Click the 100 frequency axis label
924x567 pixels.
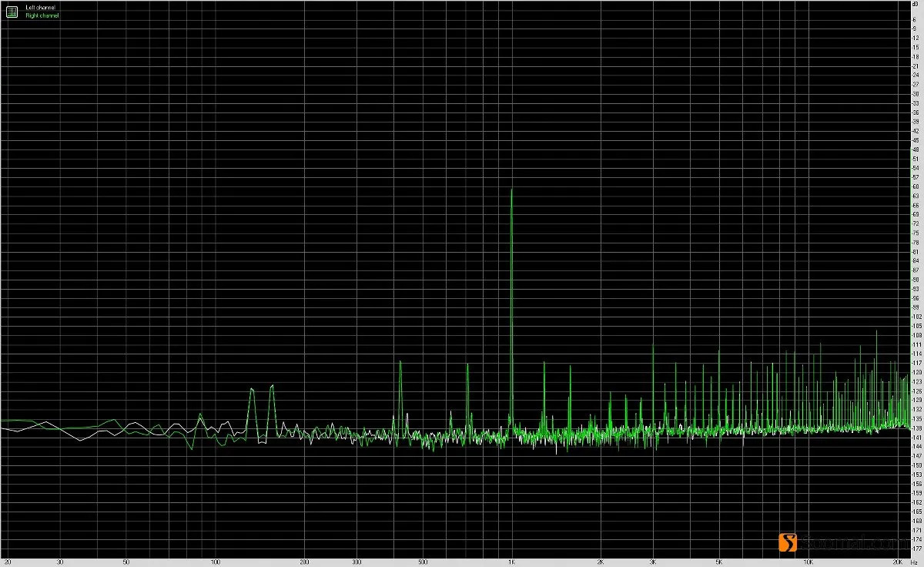coord(215,562)
